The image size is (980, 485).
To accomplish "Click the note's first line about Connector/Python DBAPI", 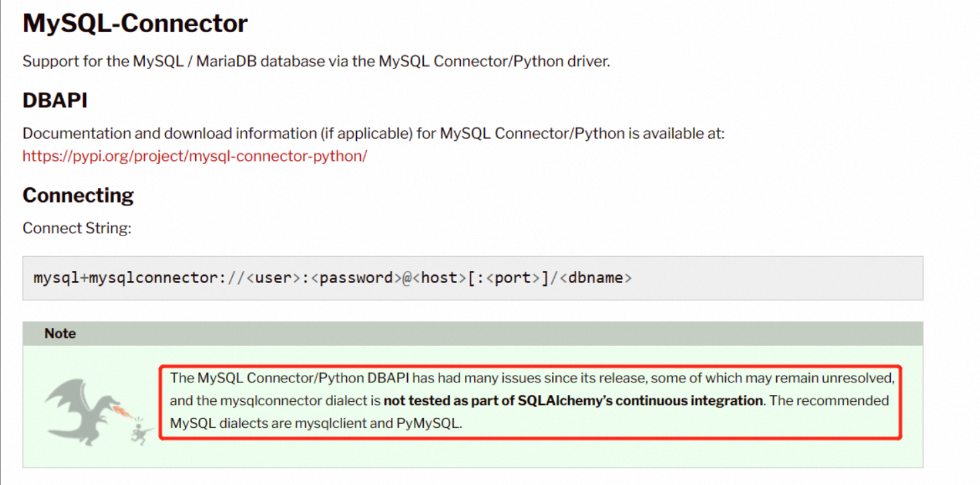I will point(532,378).
